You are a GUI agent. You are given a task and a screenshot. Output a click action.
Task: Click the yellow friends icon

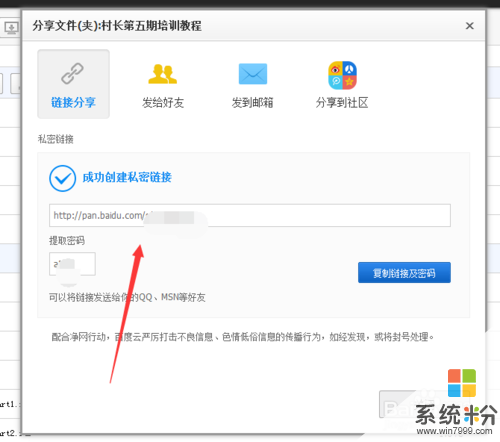[162, 74]
